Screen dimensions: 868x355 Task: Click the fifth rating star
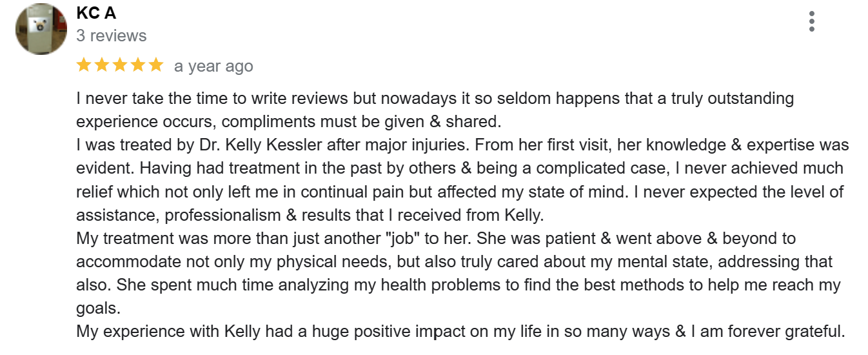pos(156,65)
